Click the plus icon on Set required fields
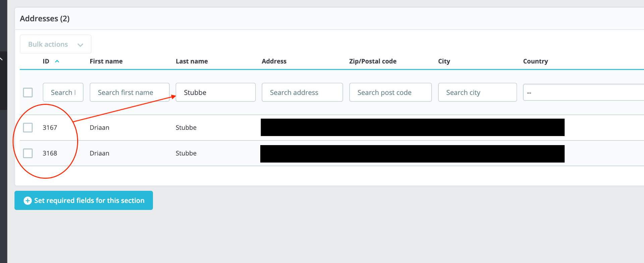This screenshot has height=263, width=644. tap(28, 201)
